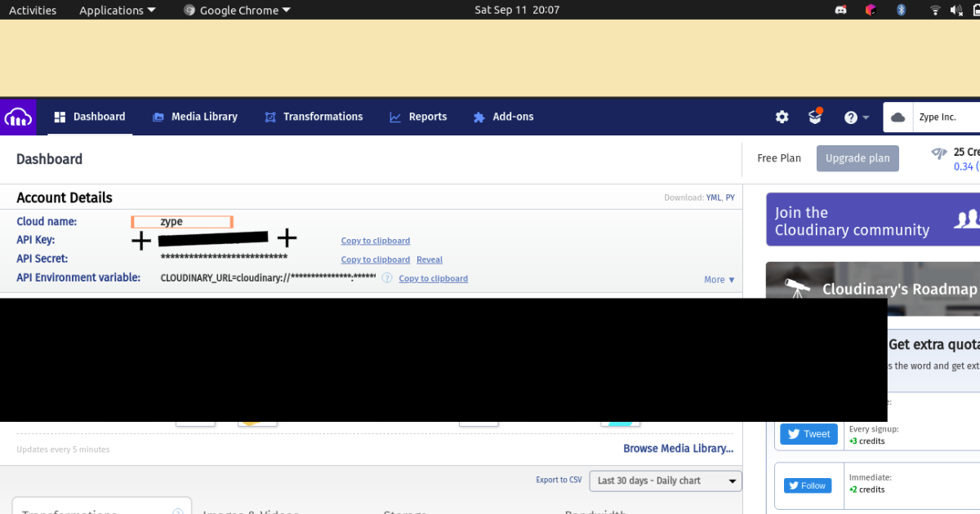Copy the API Key to clipboard
The image size is (980, 514).
click(x=376, y=241)
